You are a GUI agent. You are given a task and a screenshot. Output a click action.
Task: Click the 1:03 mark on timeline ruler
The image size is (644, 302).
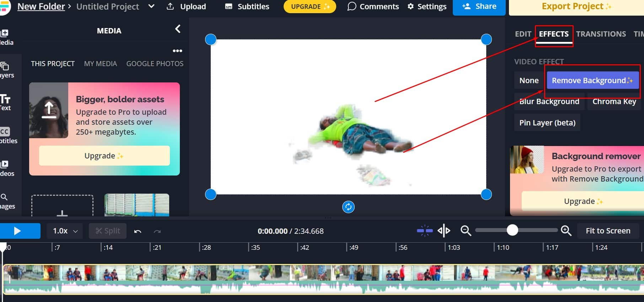(454, 248)
